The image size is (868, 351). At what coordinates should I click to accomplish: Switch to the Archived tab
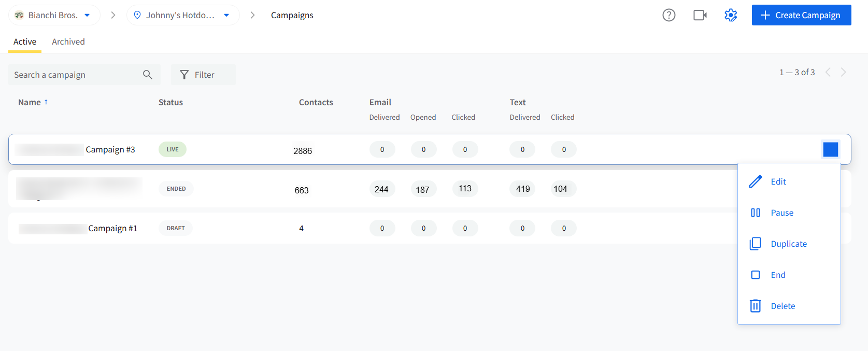point(68,41)
